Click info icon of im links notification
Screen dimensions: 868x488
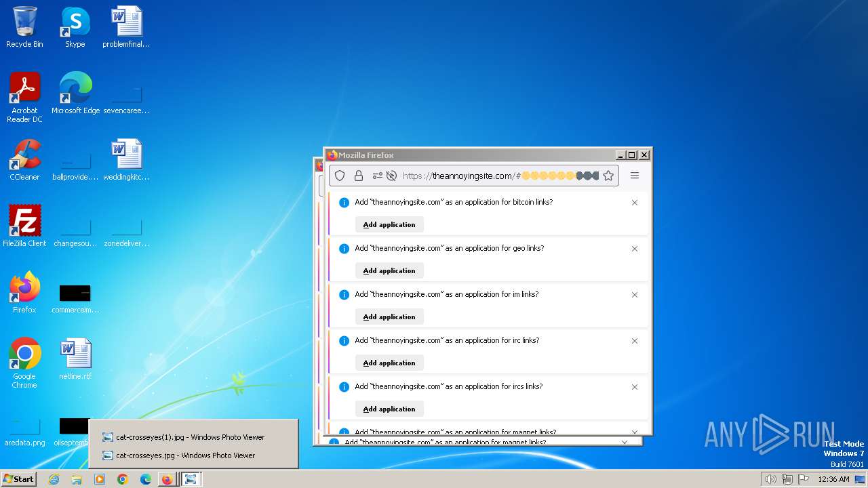(x=344, y=295)
